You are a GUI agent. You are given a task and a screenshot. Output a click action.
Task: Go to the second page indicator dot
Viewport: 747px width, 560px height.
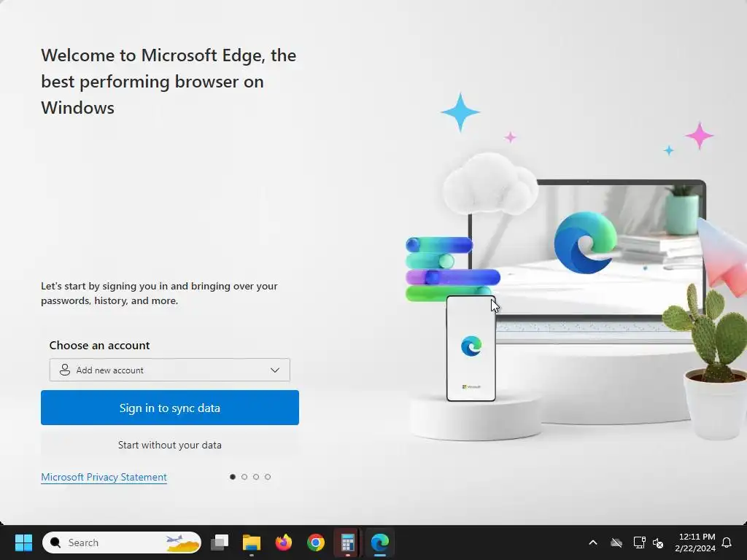pos(244,477)
